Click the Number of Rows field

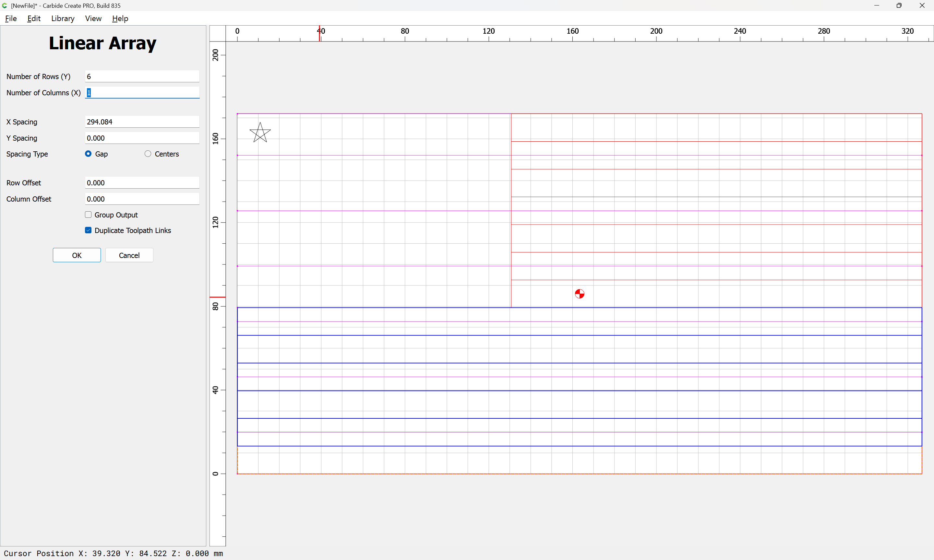coord(142,76)
